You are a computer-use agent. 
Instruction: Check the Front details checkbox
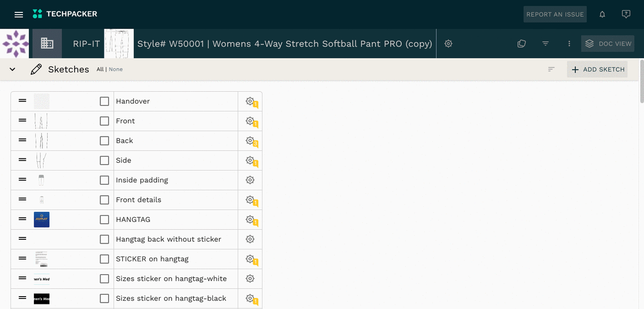tap(105, 200)
